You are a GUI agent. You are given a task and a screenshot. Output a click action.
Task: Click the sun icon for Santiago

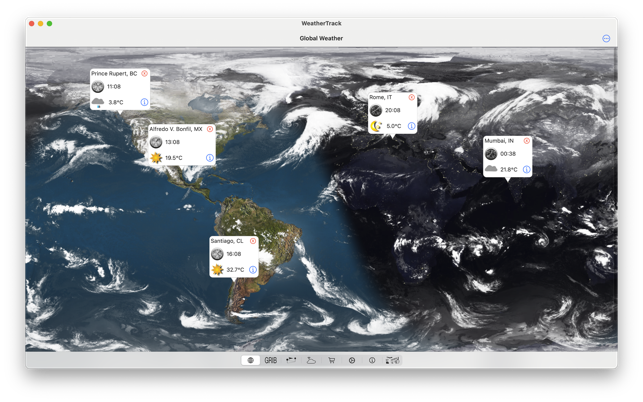coord(217,270)
